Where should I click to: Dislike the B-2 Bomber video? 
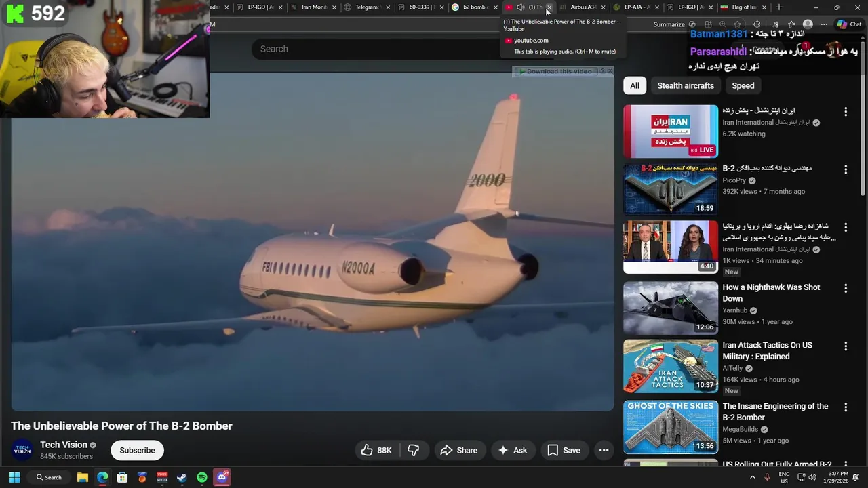[413, 450]
